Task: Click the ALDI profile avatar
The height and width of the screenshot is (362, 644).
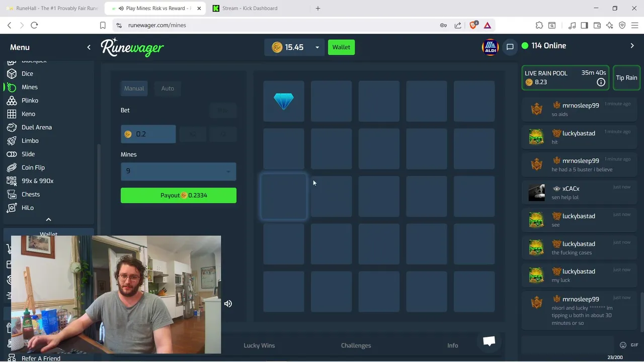Action: tap(490, 47)
